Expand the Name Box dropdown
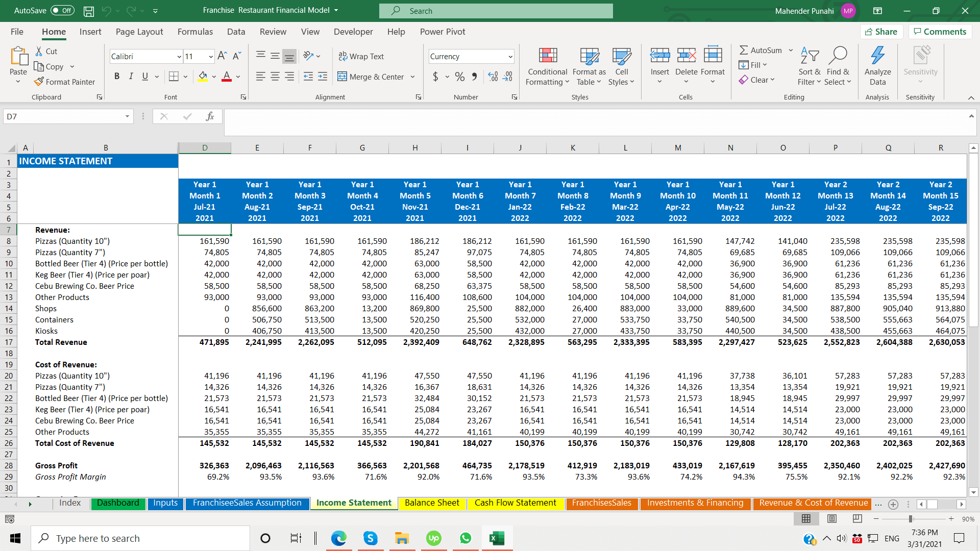Screen dimensions: 980x551 pyautogui.click(x=127, y=116)
